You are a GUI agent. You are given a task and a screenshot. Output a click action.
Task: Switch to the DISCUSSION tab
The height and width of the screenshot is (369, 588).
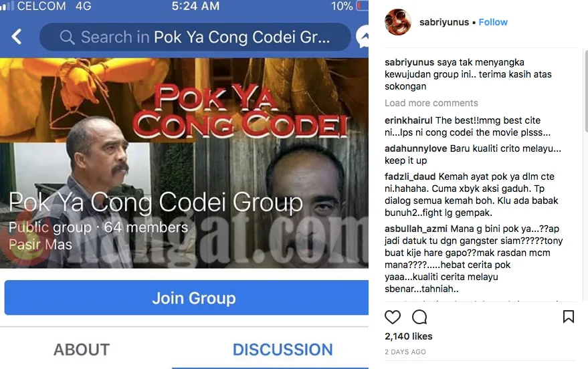[x=283, y=350]
